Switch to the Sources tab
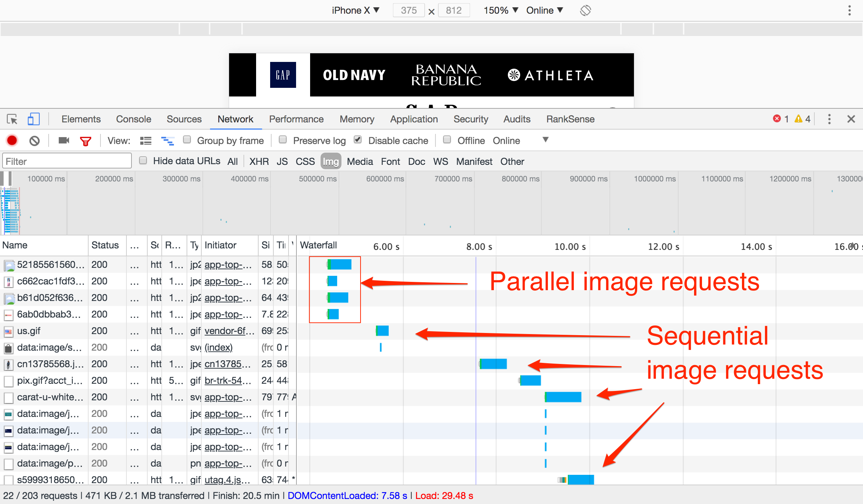863x504 pixels. tap(184, 119)
